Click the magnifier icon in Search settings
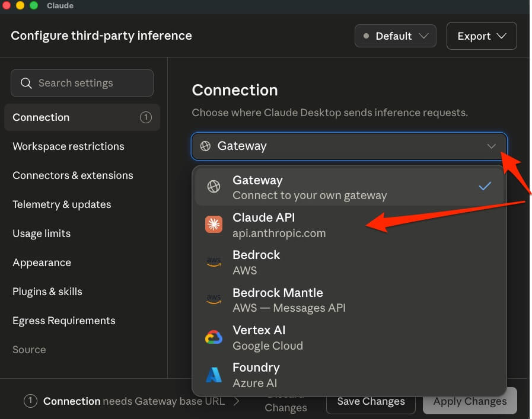The height and width of the screenshot is (419, 532). tap(26, 83)
